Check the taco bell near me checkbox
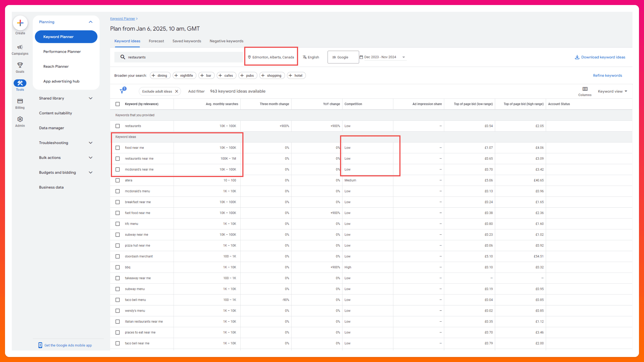This screenshot has height=362, width=644. coord(118,343)
